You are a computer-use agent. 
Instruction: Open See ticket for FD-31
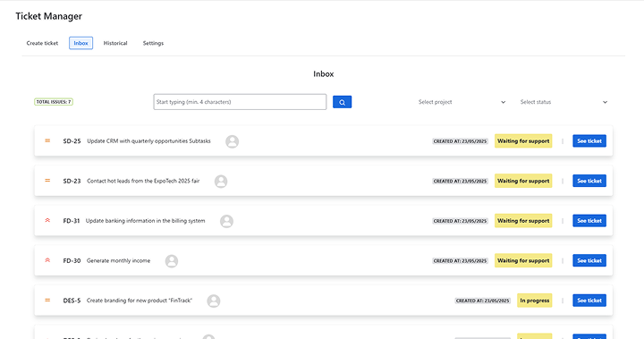point(589,221)
